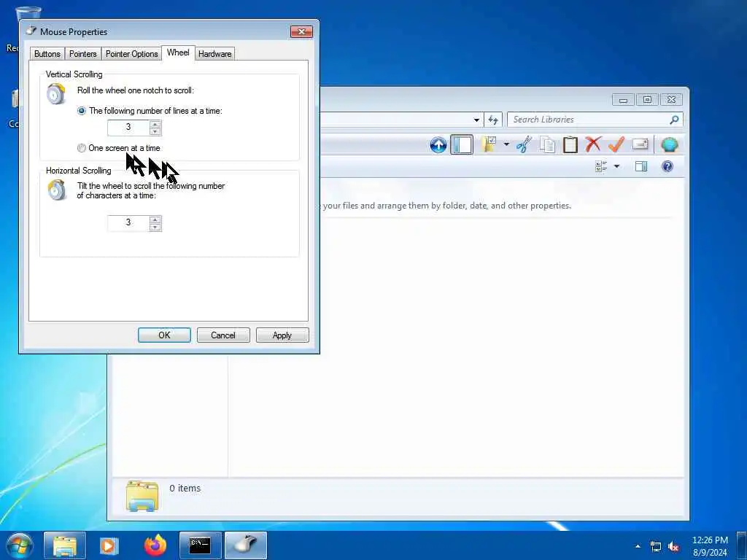Open the folder options icon in Libraries toolbar
The image size is (747, 560).
489,144
